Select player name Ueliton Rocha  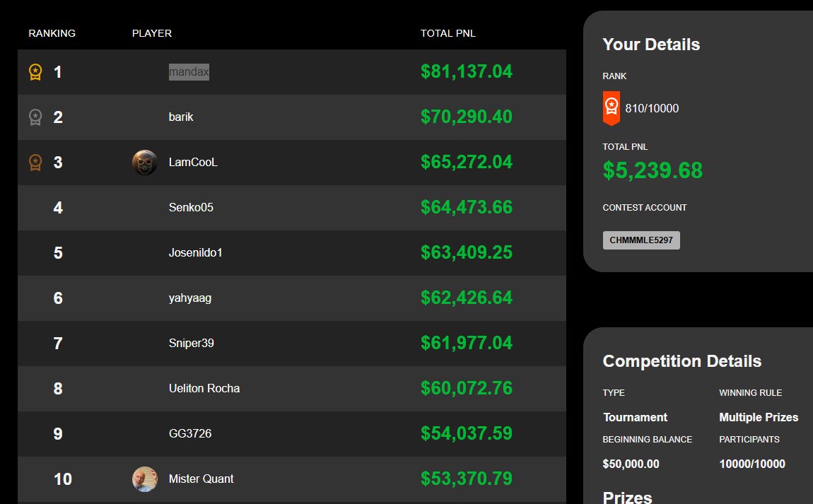pos(204,388)
